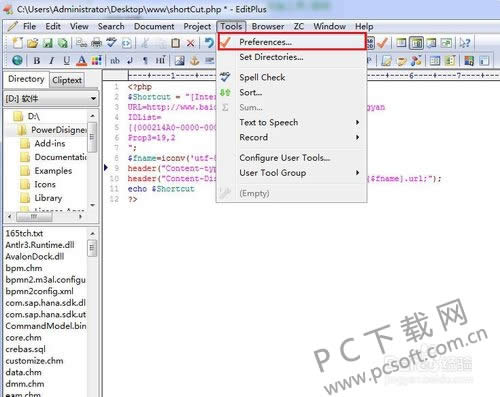This screenshot has height=397, width=500.
Task: Click the Anchor toolbar icon
Action: point(195,61)
